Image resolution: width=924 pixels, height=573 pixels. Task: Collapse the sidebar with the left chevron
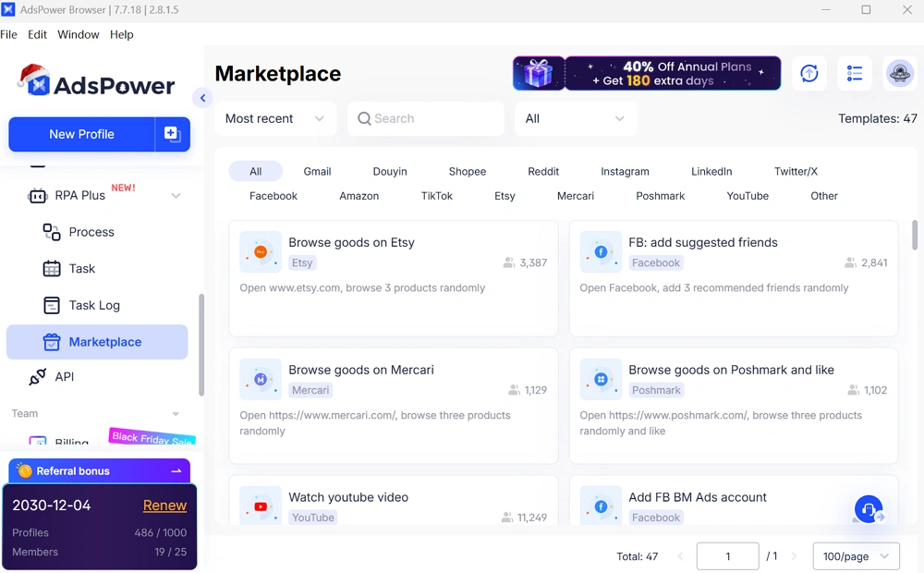[202, 98]
